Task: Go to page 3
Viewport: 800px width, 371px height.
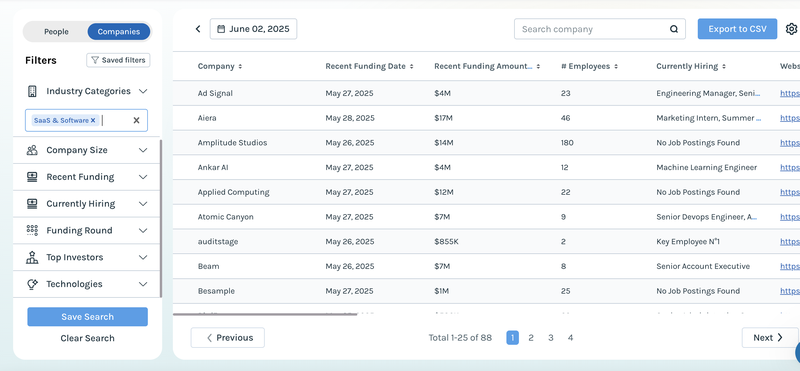Action: coord(551,338)
